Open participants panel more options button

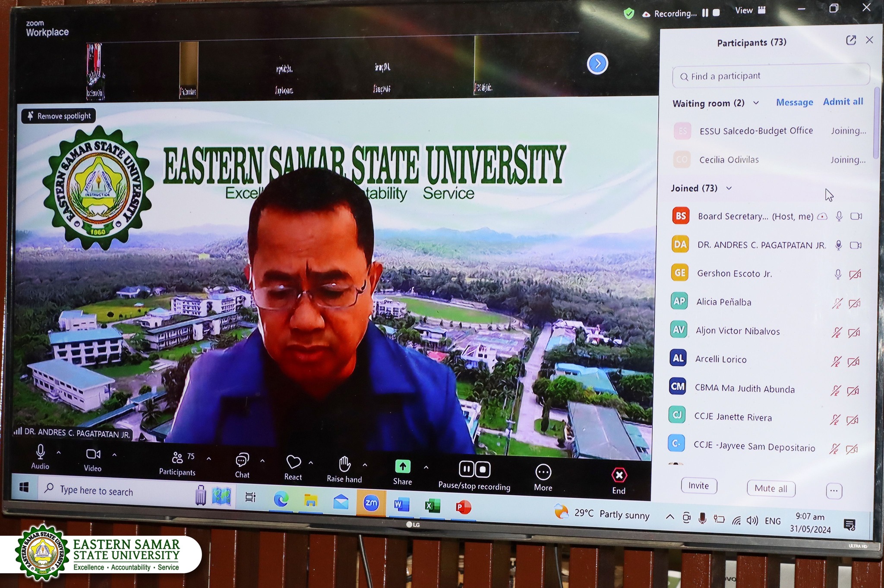834,491
